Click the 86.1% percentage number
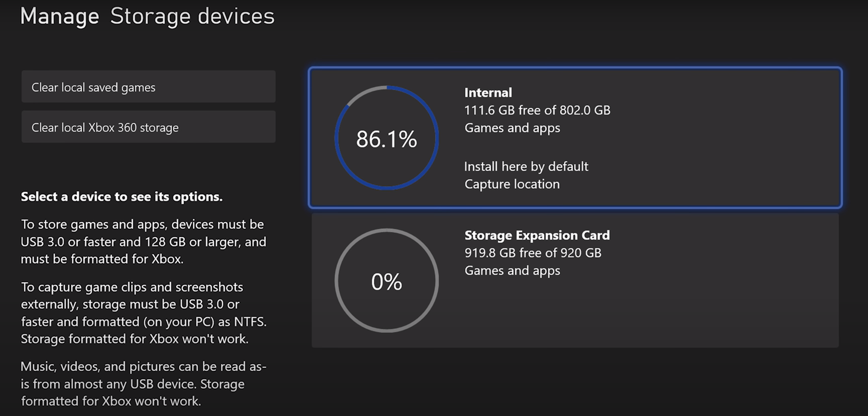Viewport: 868px width, 416px height. 387,139
